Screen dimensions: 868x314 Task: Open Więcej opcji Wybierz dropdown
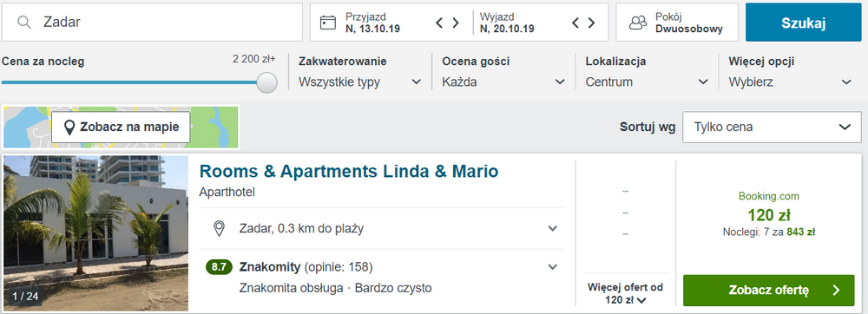click(791, 82)
